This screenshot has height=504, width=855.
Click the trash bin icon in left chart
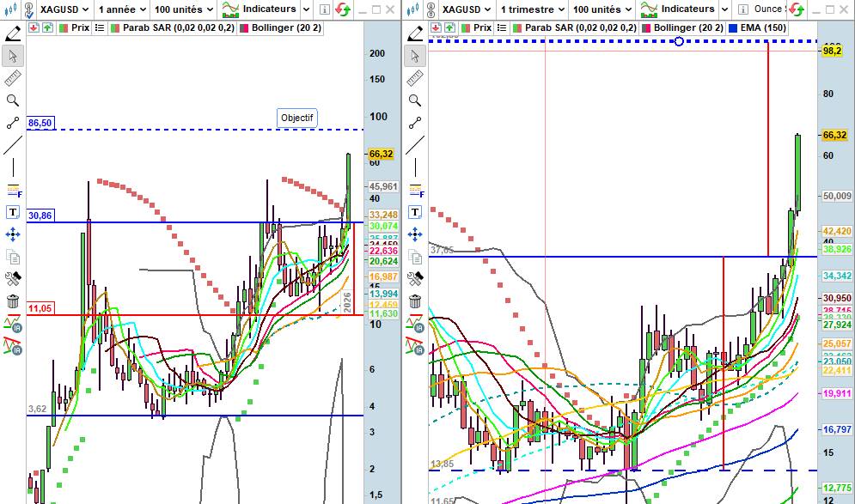click(x=13, y=301)
